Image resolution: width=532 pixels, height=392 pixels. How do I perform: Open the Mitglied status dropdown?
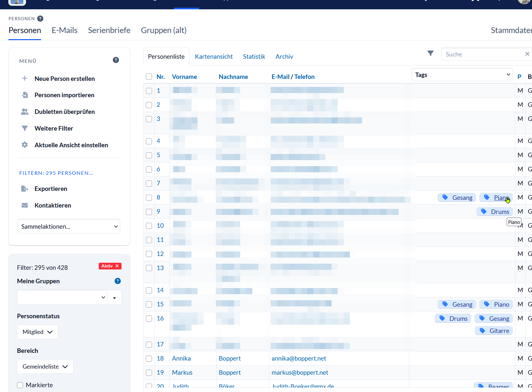(x=37, y=332)
